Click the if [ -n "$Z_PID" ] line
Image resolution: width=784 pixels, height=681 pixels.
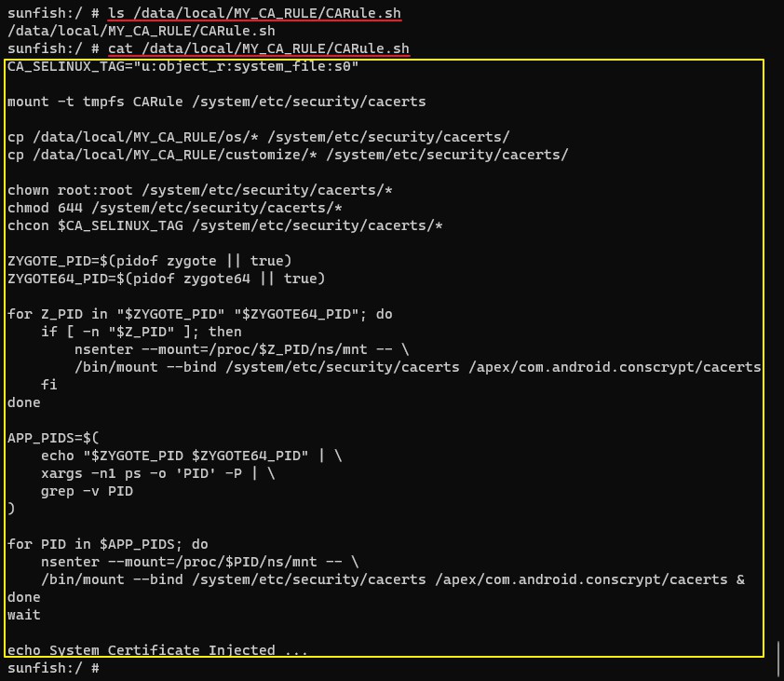(141, 332)
